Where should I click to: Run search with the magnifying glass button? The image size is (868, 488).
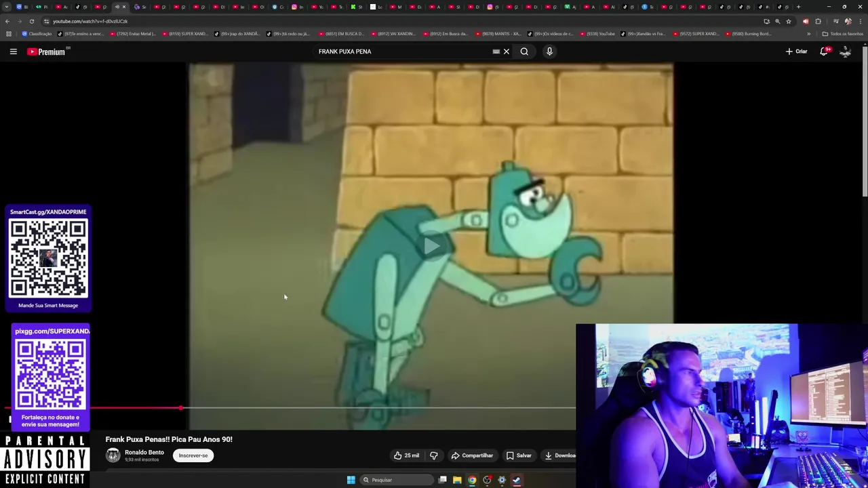click(x=524, y=52)
